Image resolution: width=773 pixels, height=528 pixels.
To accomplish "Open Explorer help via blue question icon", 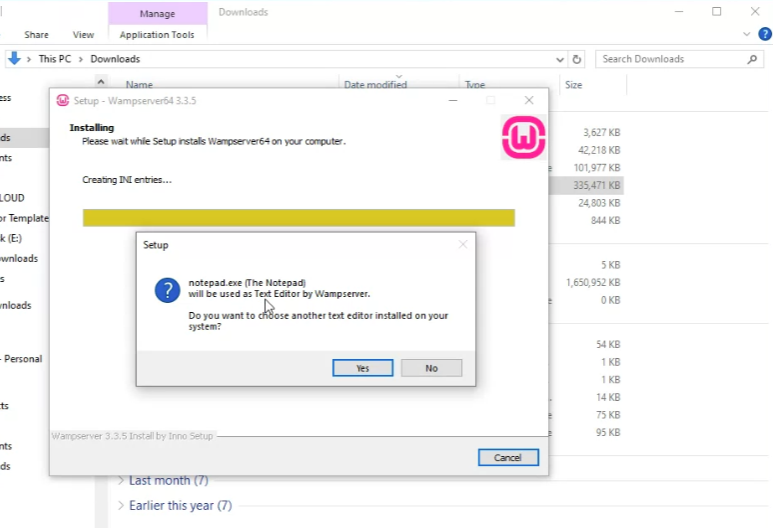I will [x=765, y=34].
